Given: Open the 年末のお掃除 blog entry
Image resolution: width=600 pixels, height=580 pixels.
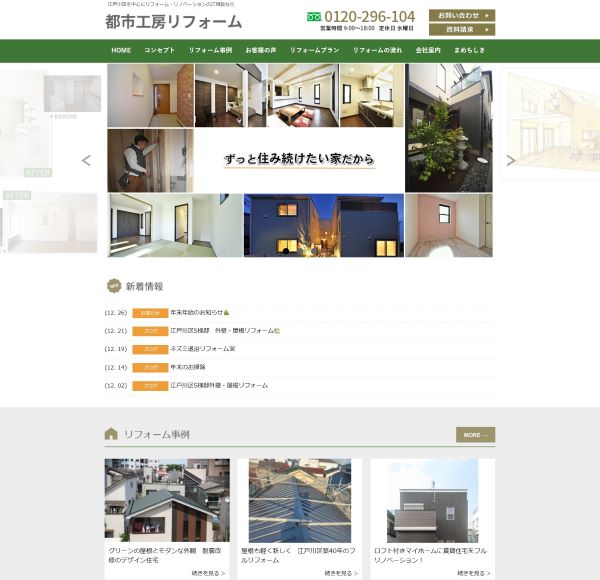Looking at the screenshot, I should pyautogui.click(x=188, y=367).
